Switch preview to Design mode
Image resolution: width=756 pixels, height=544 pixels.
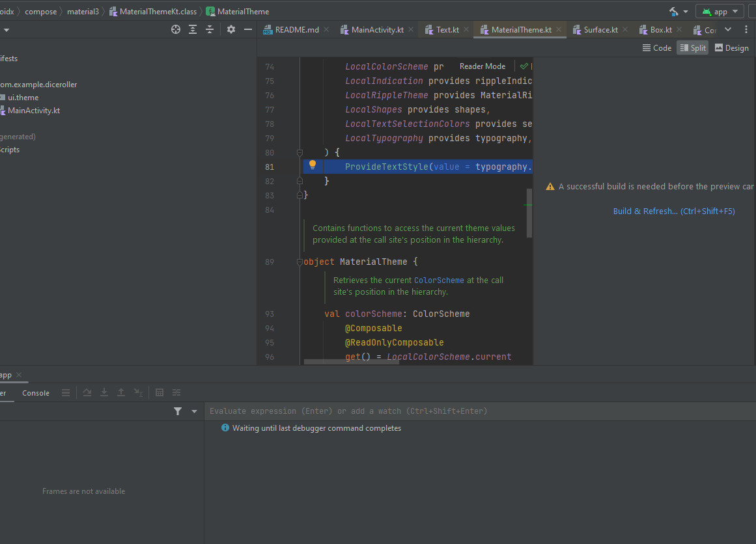731,48
